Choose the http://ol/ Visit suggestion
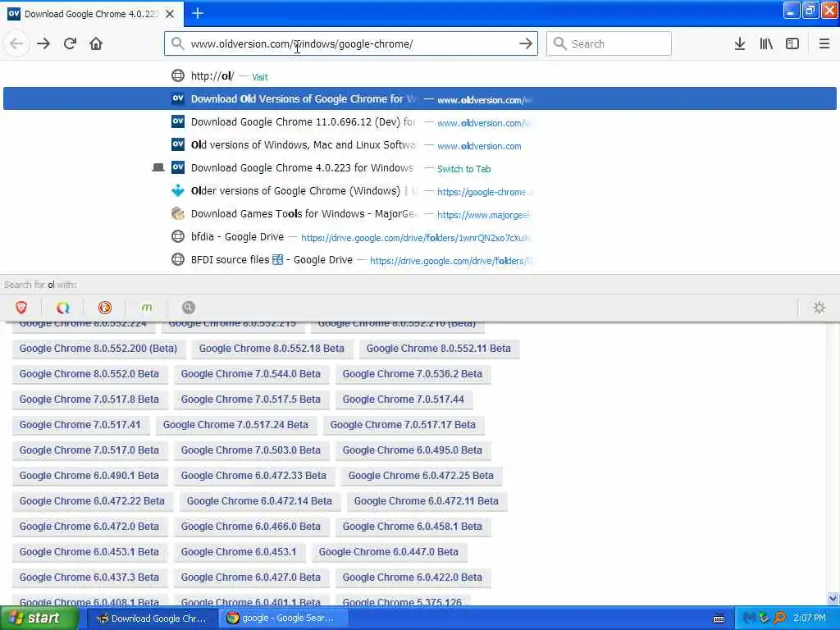 [x=420, y=76]
